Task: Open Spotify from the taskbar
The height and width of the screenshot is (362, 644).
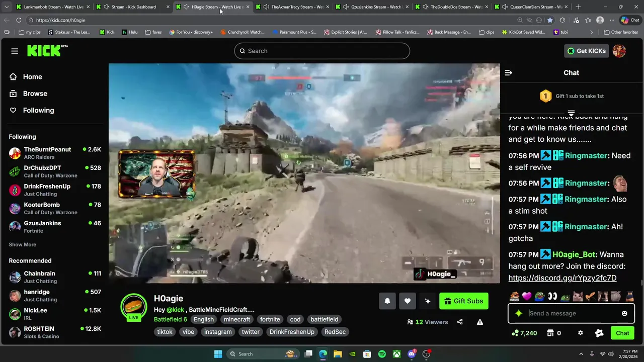Action: point(382,354)
